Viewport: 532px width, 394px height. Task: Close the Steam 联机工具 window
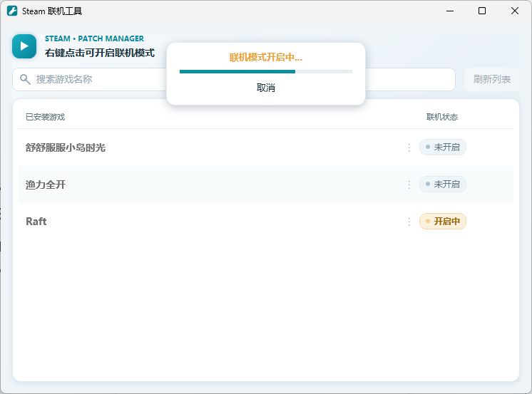point(514,11)
